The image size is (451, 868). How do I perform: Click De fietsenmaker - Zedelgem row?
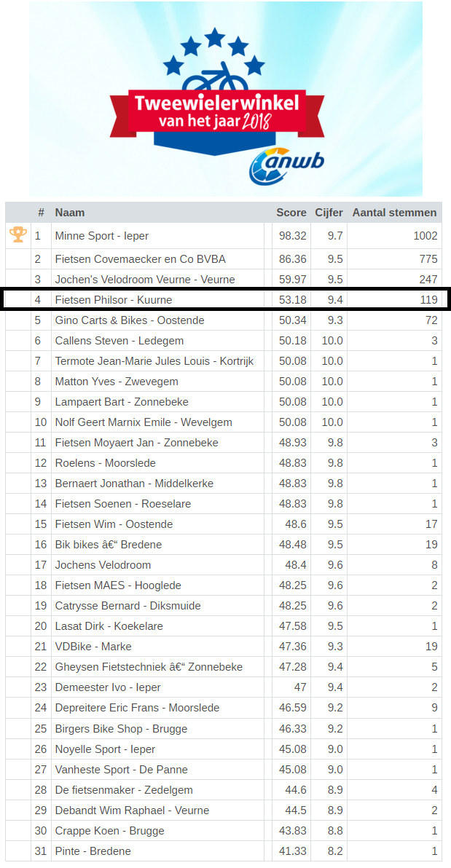click(x=224, y=790)
